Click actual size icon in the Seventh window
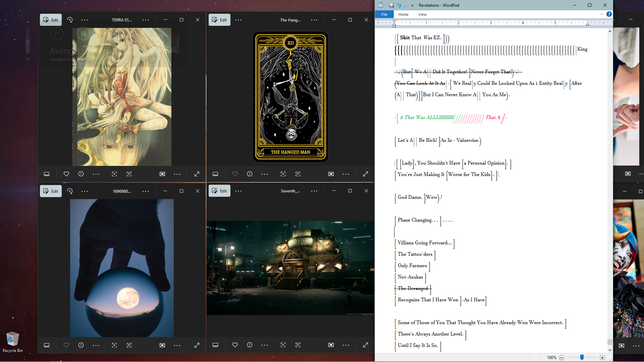Screen dimensions: 644x362 point(331,345)
